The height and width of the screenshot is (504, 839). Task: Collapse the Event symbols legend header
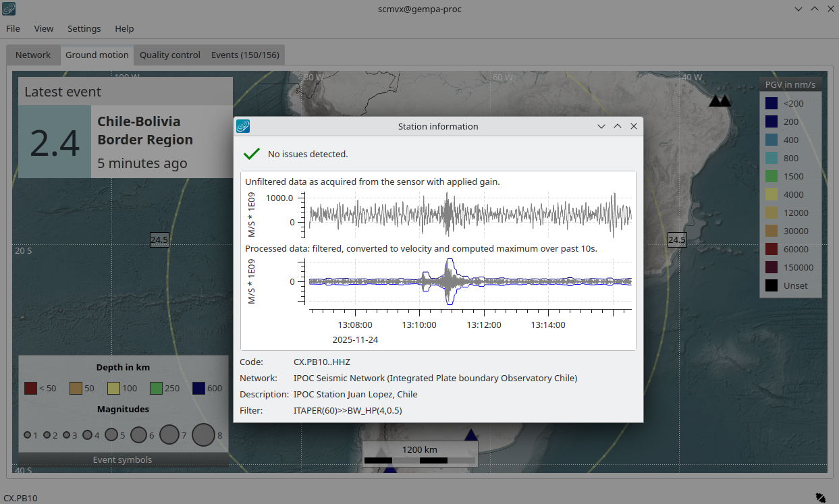[122, 460]
